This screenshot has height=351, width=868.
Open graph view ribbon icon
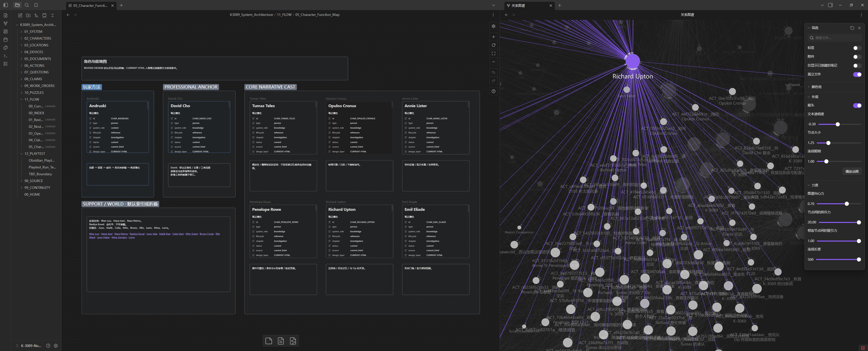(x=5, y=23)
